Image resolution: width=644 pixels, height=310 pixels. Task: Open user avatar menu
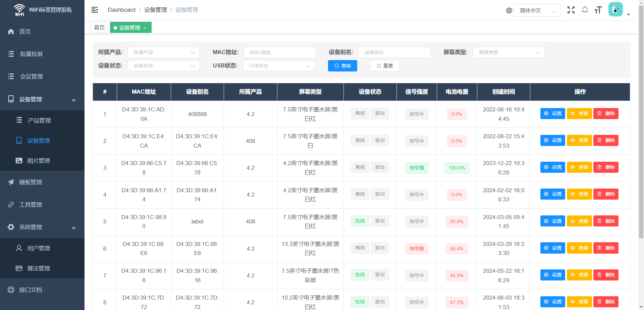(x=615, y=9)
